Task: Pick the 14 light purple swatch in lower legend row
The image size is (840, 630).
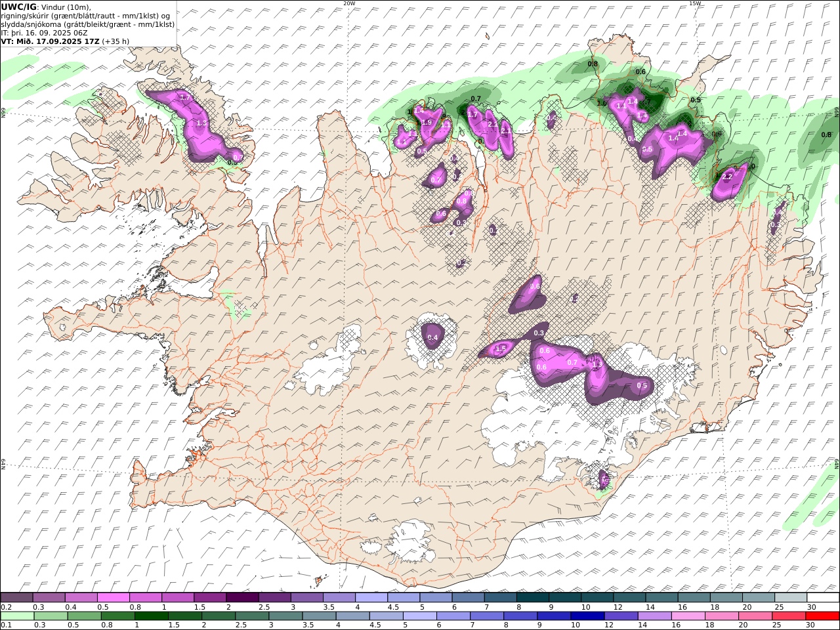Action: pos(654,616)
